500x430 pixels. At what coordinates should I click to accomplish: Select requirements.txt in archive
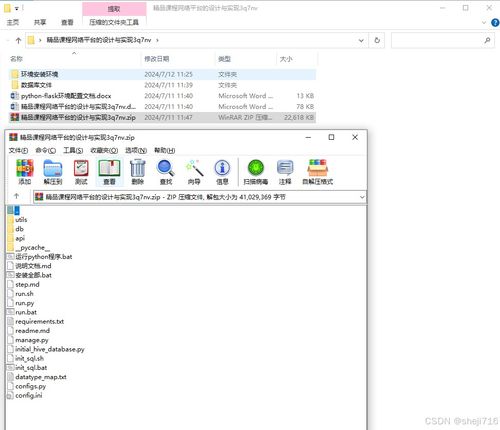[x=36, y=322]
